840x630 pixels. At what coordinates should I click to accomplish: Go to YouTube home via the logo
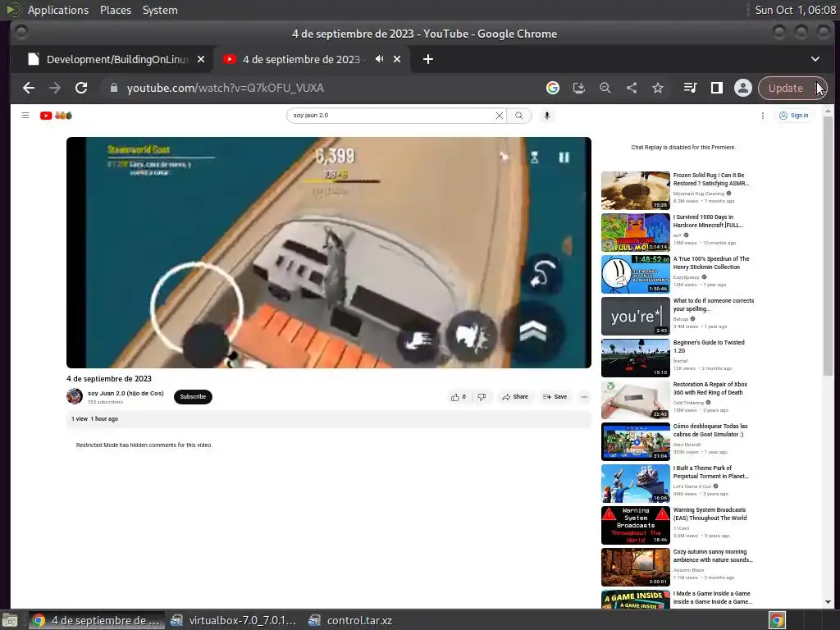coord(56,115)
